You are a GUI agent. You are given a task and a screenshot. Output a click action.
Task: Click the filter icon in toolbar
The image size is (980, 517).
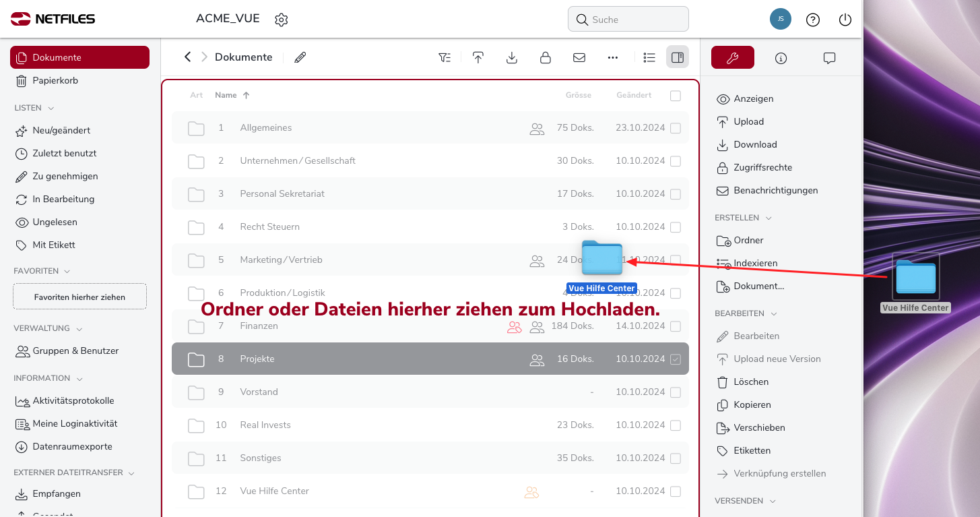coord(445,57)
